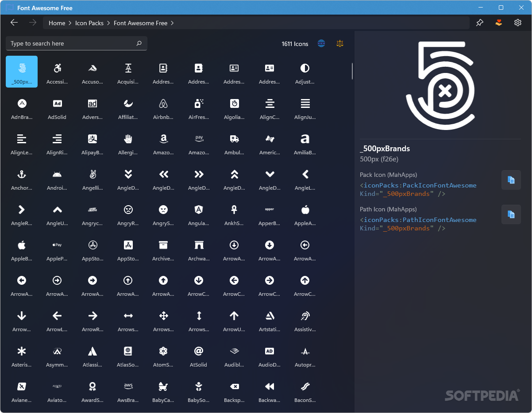Viewport: 532px width, 413px height.
Task: Copy the Path Icon XAML snippet
Action: point(511,214)
